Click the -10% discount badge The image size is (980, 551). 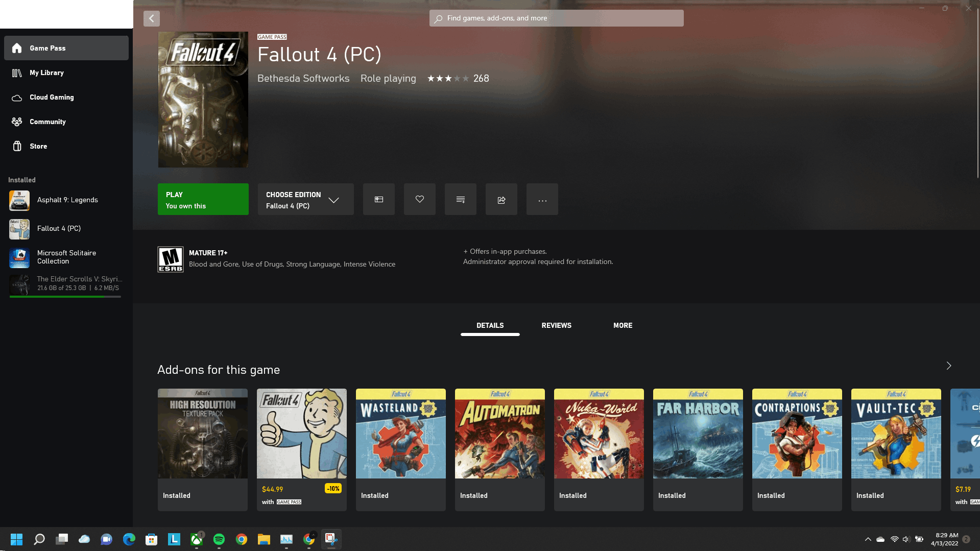[333, 489]
